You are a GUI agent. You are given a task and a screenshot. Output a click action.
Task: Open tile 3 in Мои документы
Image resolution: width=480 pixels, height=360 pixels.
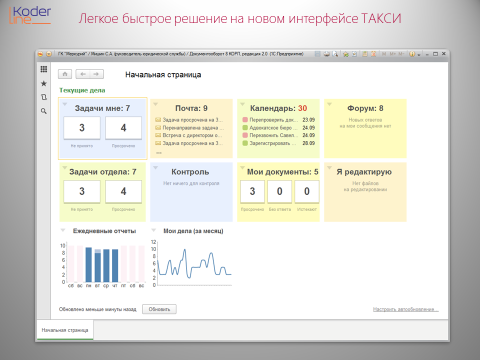point(252,191)
